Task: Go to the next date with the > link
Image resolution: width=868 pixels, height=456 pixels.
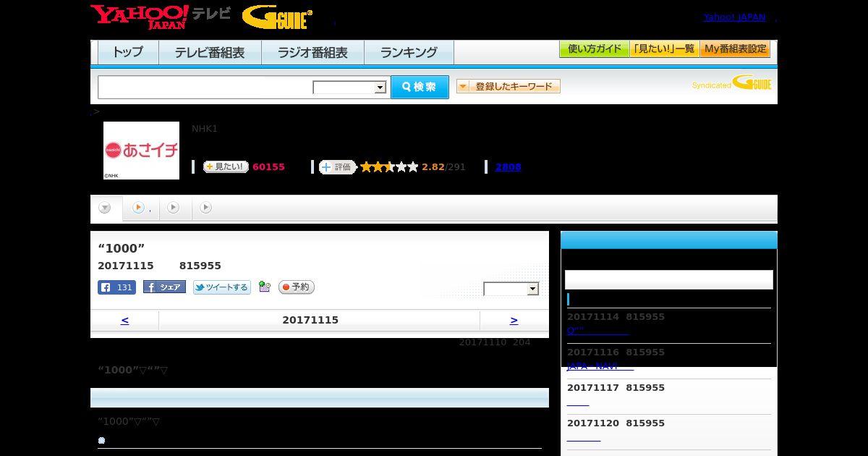Action: [x=514, y=320]
